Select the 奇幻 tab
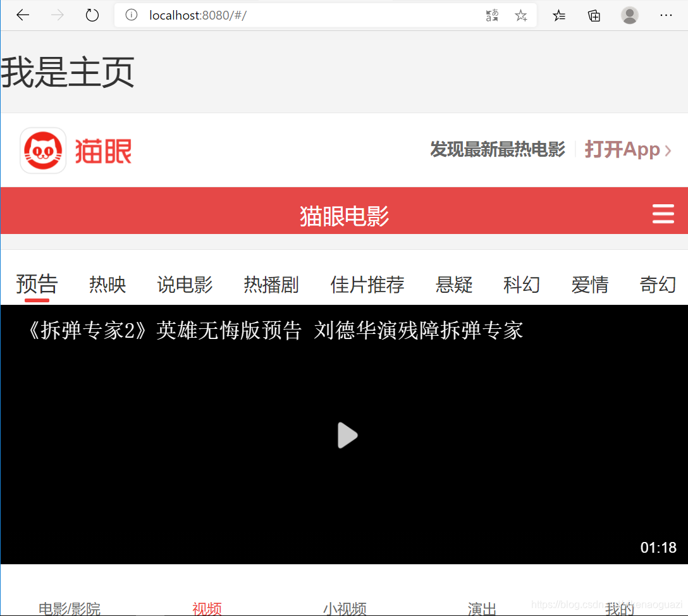Image resolution: width=688 pixels, height=616 pixels. pyautogui.click(x=658, y=285)
